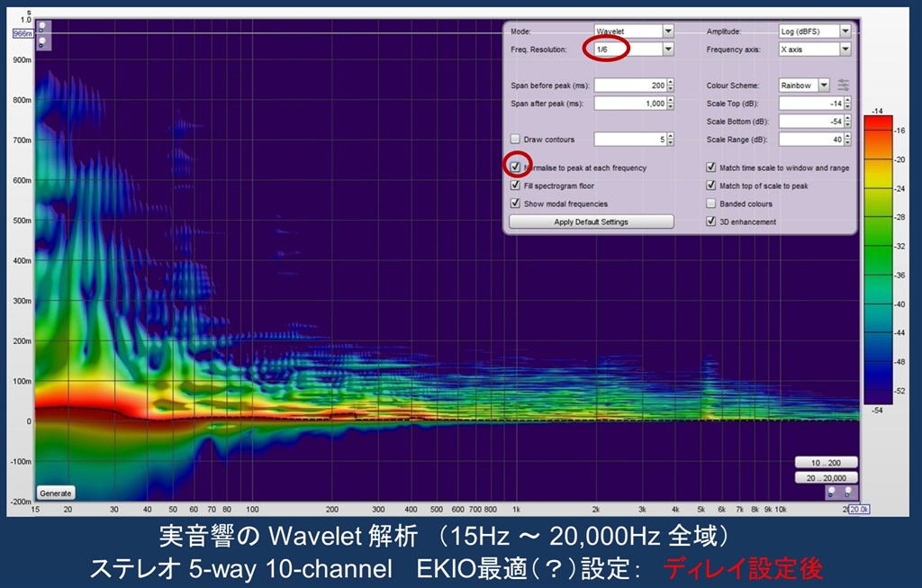Click the horizontal zoom-out magnifier icon
Image resolution: width=922 pixels, height=588 pixels.
tap(832, 493)
